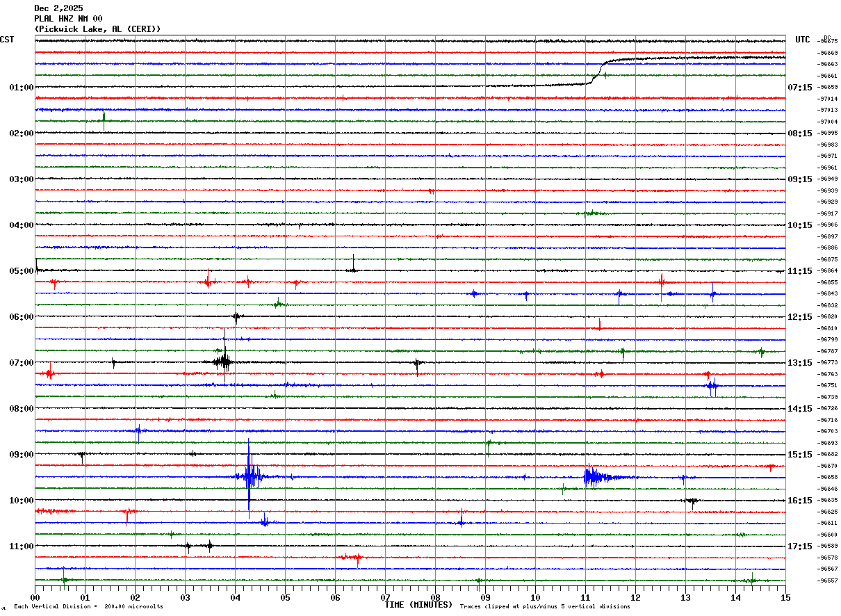Viewport: 841px width, 616px height.
Task: Click the "14:15" UTC row label
Action: [800, 409]
